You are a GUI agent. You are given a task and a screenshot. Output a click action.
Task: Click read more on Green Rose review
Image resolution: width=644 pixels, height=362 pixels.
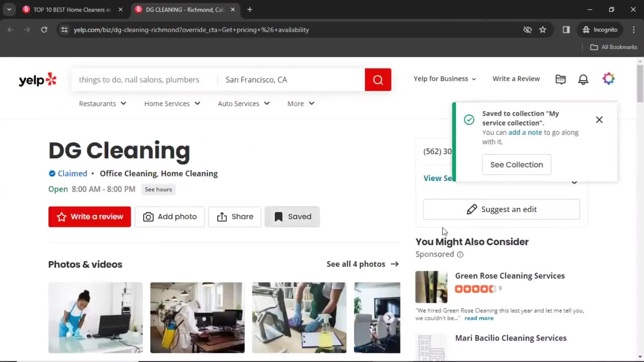479,318
